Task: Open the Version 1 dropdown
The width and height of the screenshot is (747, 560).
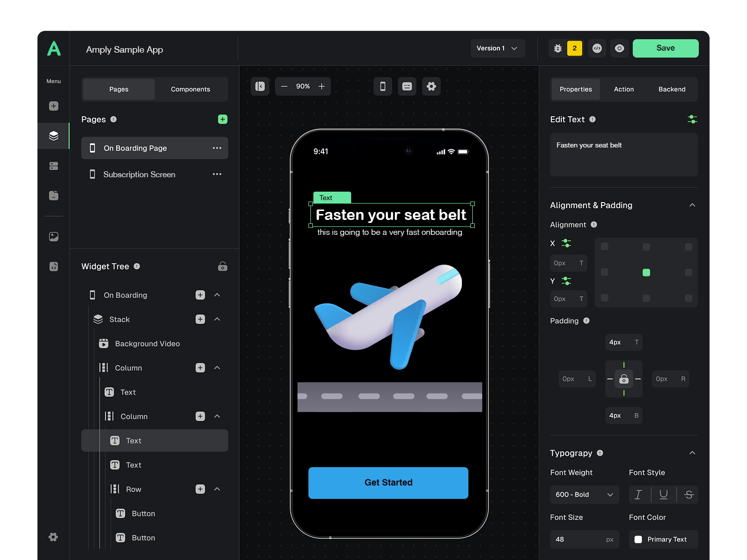Action: [x=497, y=48]
